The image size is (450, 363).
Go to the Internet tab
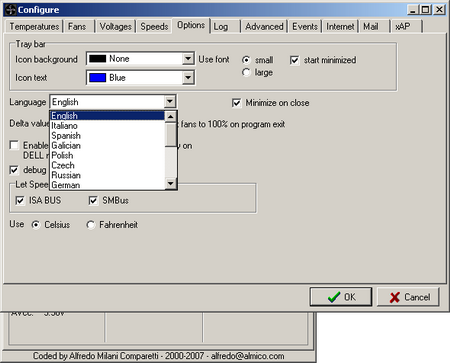pyautogui.click(x=340, y=26)
